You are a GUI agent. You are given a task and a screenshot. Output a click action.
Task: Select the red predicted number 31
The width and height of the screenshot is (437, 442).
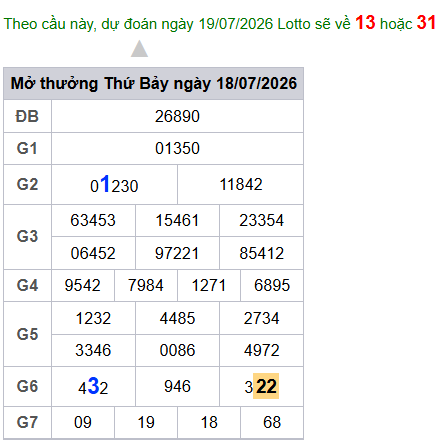426,23
